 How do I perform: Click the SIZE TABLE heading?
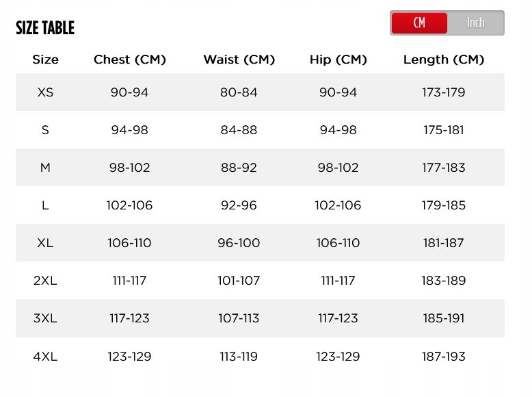pyautogui.click(x=45, y=28)
